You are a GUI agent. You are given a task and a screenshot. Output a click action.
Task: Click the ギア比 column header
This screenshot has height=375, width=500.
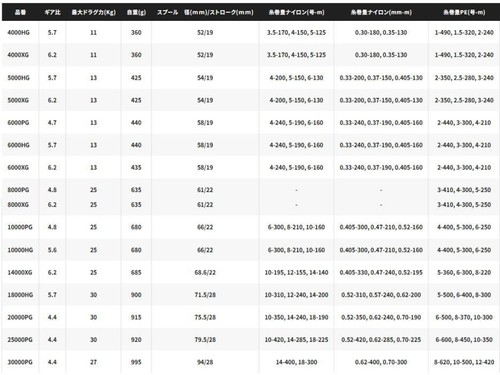[52, 12]
